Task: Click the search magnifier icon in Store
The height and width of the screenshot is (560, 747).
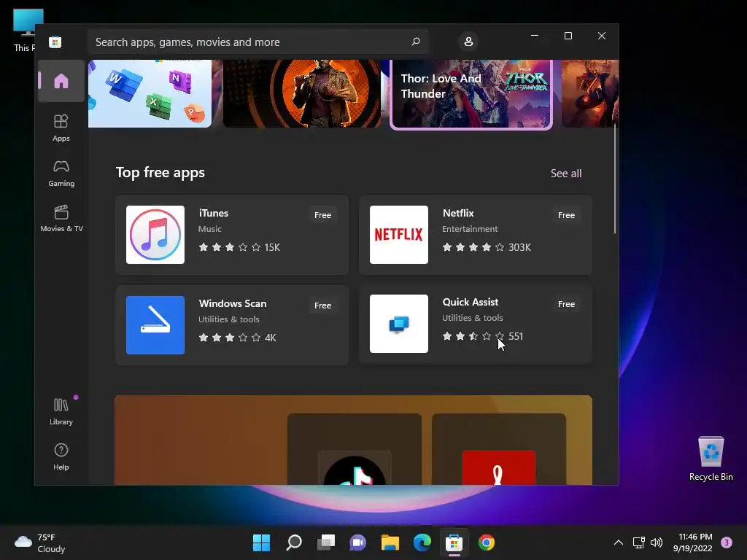Action: pos(416,42)
